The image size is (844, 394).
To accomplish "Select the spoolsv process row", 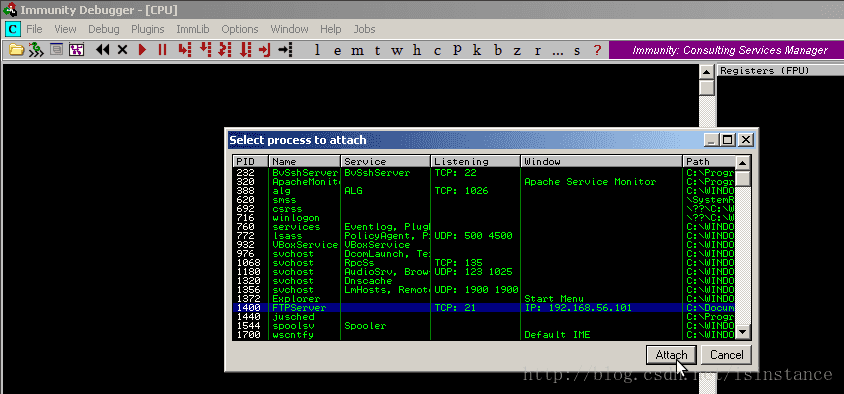I will (484, 326).
